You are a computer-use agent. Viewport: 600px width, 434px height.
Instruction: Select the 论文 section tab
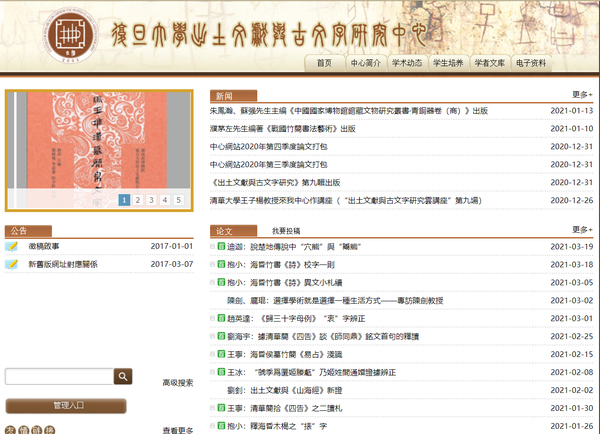(233, 231)
